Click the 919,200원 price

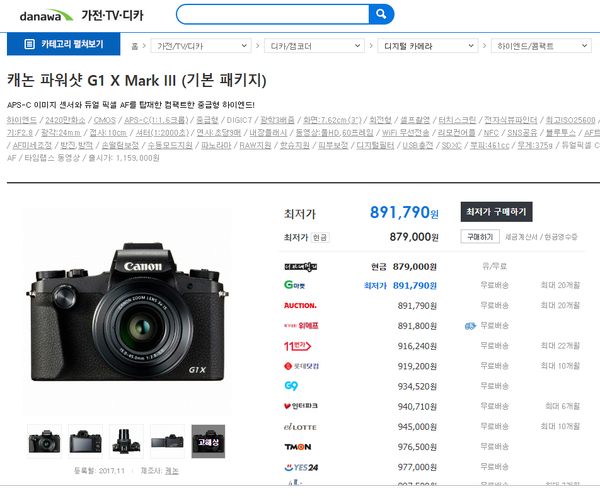(417, 367)
